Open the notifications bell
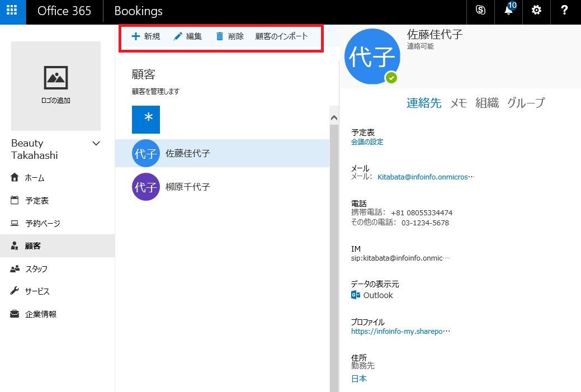This screenshot has width=581, height=392. [508, 11]
